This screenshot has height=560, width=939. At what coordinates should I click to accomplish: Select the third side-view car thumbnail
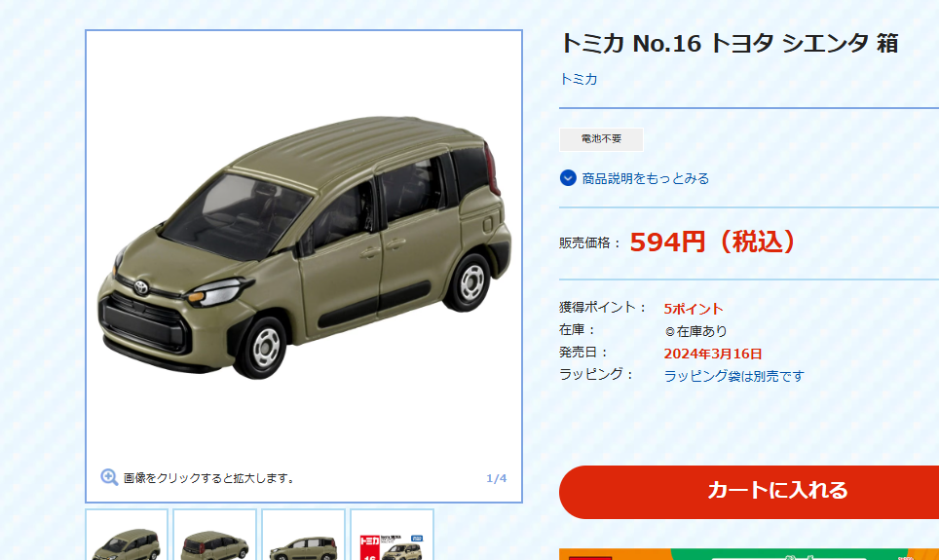coord(304,535)
